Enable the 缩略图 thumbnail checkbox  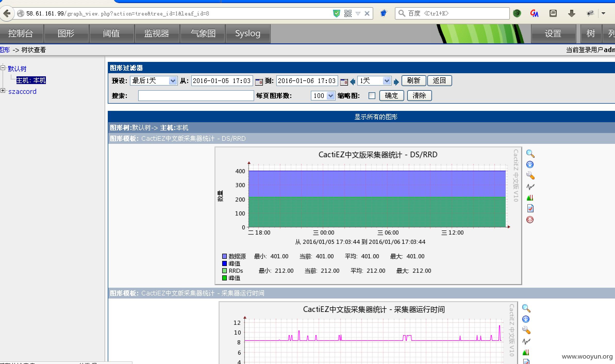point(372,96)
